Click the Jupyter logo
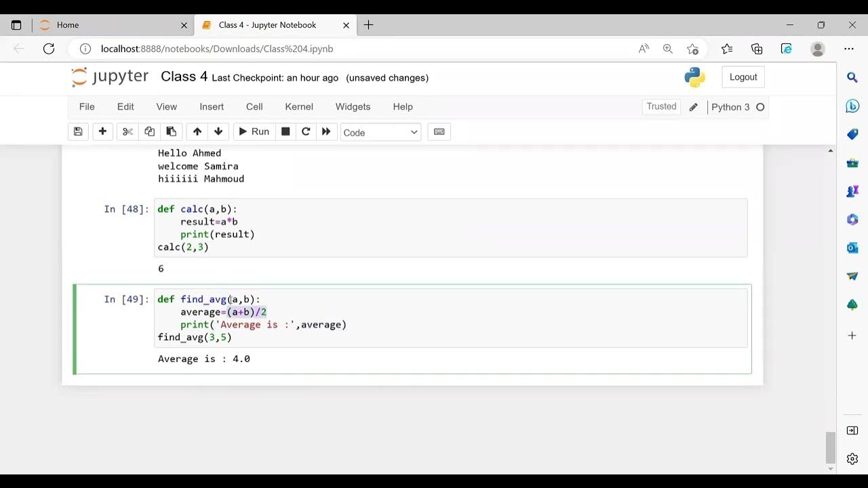Screen dimensions: 868x488 [x=110, y=77]
